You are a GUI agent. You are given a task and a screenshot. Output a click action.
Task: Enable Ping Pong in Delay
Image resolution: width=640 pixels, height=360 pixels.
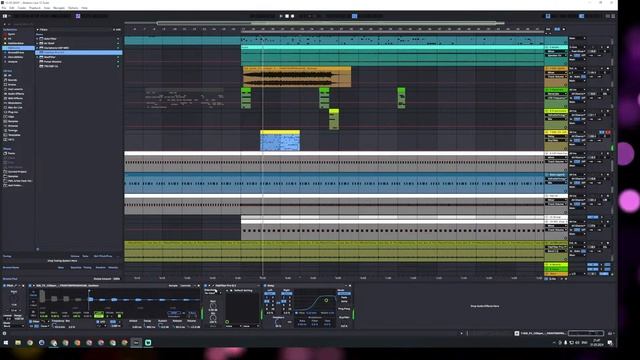click(x=344, y=309)
